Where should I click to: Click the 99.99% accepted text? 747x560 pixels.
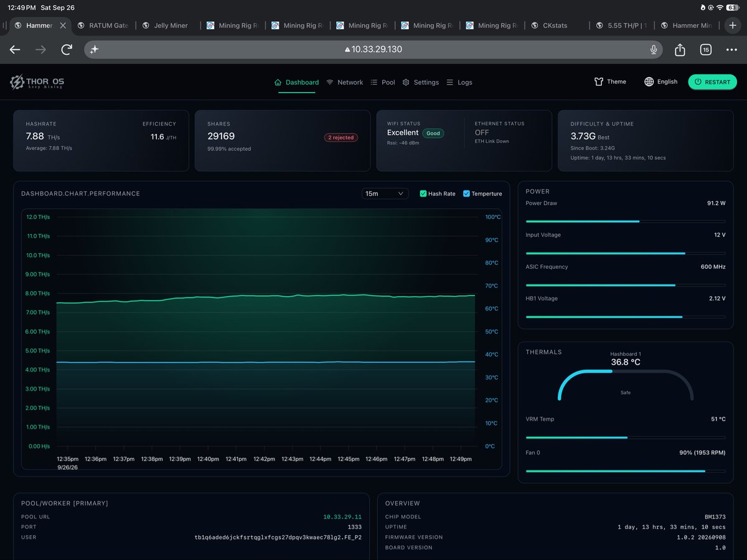click(x=229, y=149)
